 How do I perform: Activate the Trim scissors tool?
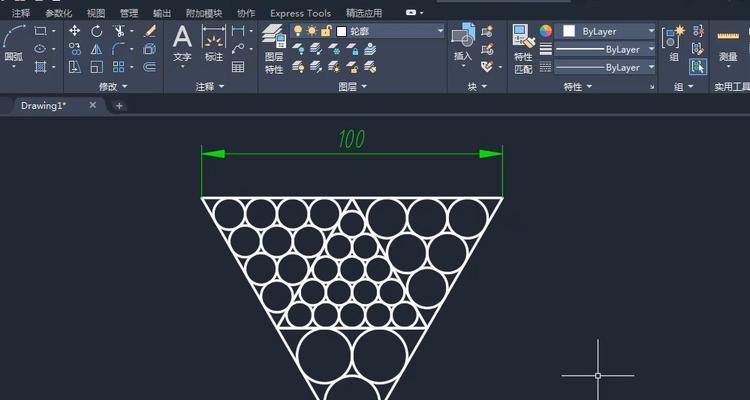tap(119, 31)
